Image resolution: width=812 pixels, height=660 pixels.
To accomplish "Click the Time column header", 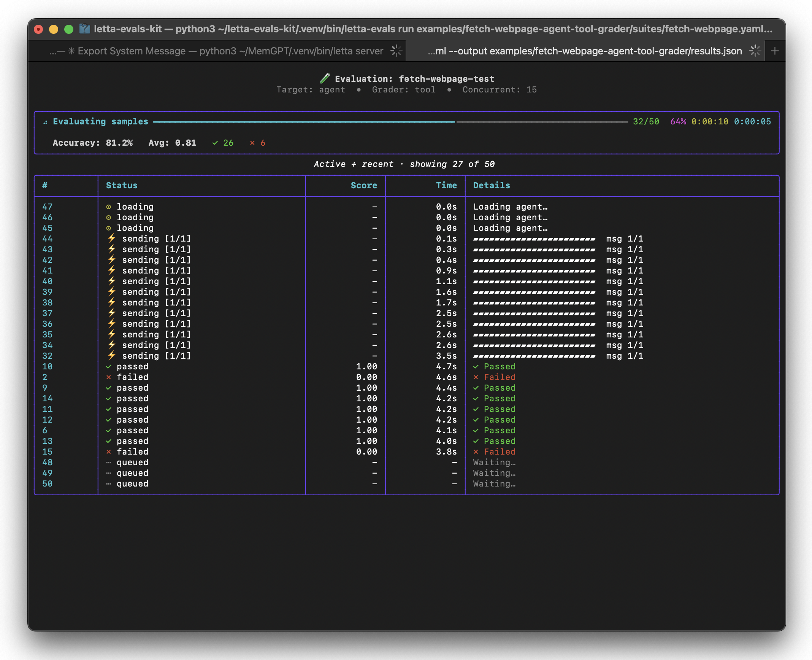I will pos(446,186).
